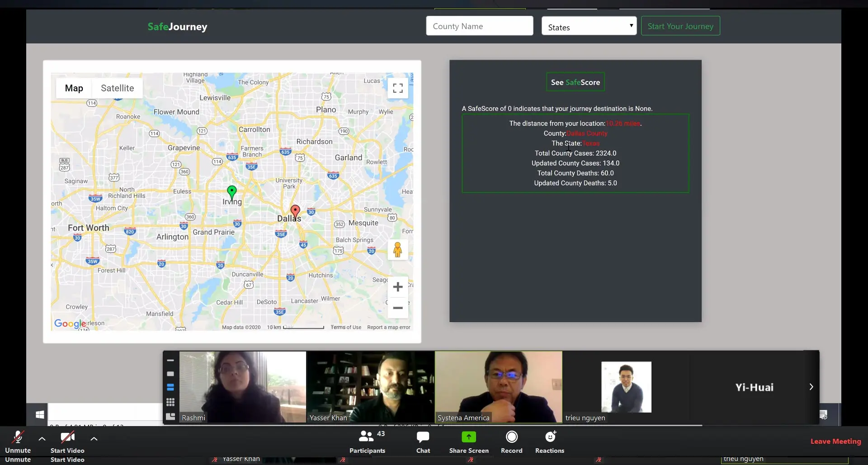Unmute the microphone

(18, 437)
